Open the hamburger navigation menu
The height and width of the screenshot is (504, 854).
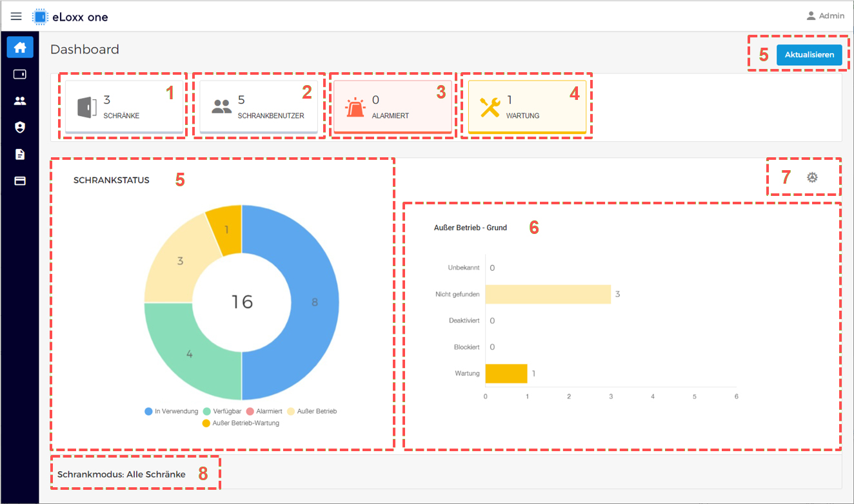(x=16, y=17)
